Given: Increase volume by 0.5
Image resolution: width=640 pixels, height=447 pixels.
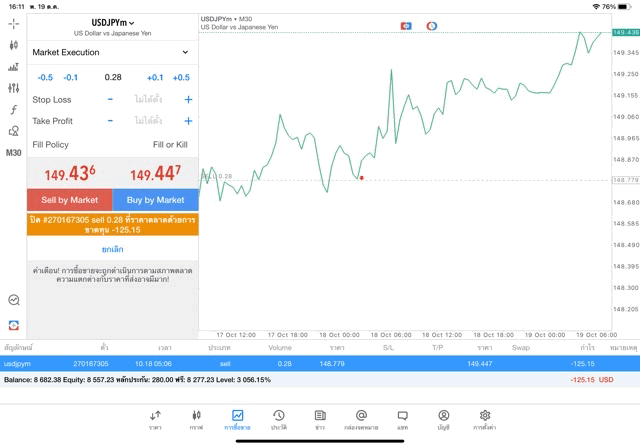Looking at the screenshot, I should (x=181, y=78).
